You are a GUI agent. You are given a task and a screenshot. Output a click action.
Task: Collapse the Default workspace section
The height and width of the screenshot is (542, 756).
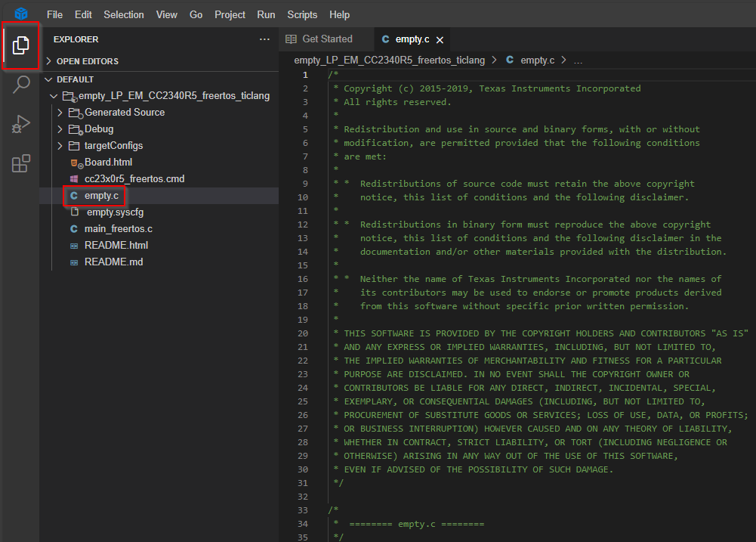[x=75, y=79]
